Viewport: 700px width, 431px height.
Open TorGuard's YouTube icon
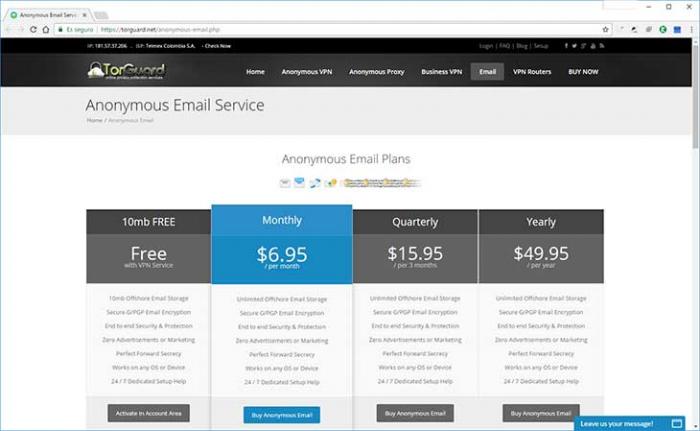(593, 46)
